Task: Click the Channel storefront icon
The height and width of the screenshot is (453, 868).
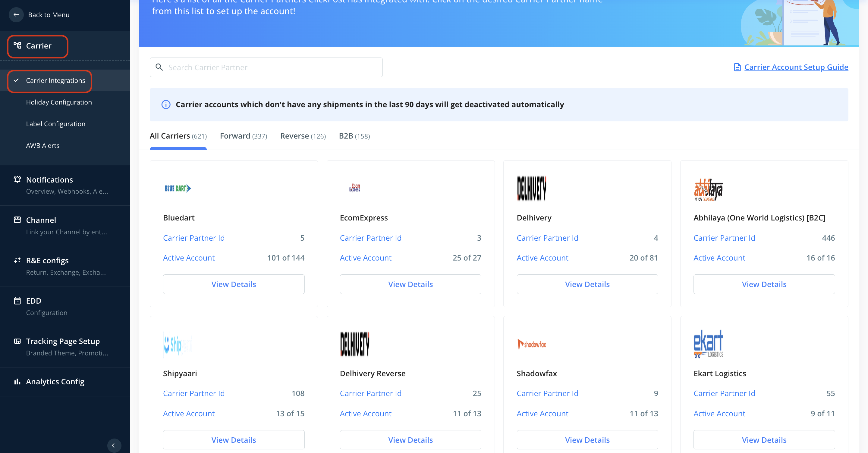Action: [x=17, y=220]
